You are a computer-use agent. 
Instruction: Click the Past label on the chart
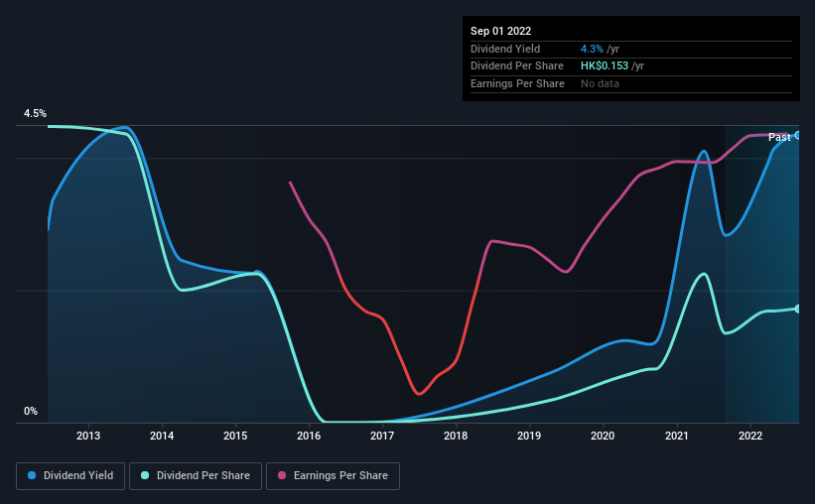point(779,137)
